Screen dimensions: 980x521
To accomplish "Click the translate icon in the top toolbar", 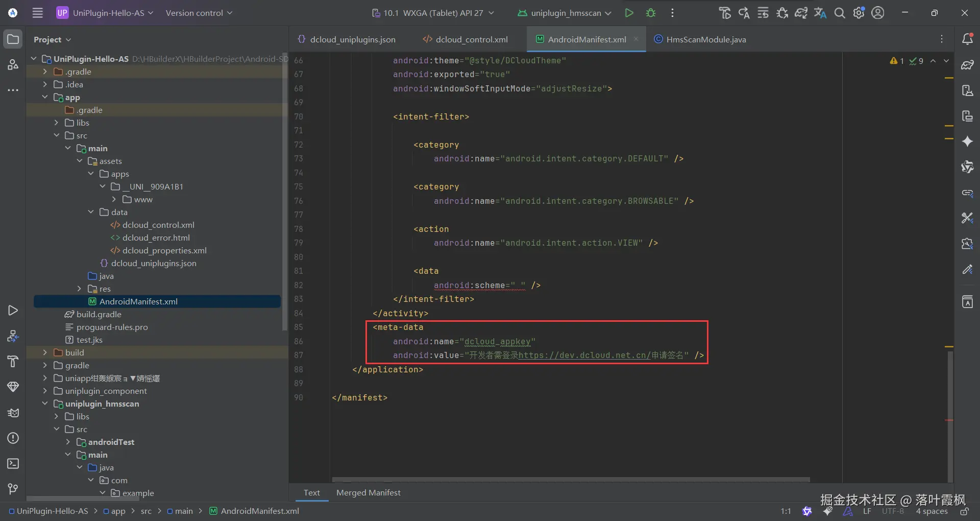I will click(820, 13).
